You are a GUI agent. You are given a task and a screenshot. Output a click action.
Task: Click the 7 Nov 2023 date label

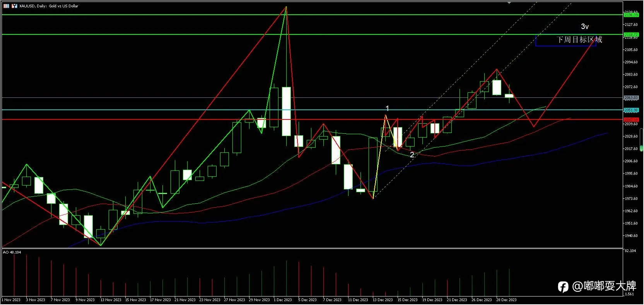pyautogui.click(x=60, y=300)
